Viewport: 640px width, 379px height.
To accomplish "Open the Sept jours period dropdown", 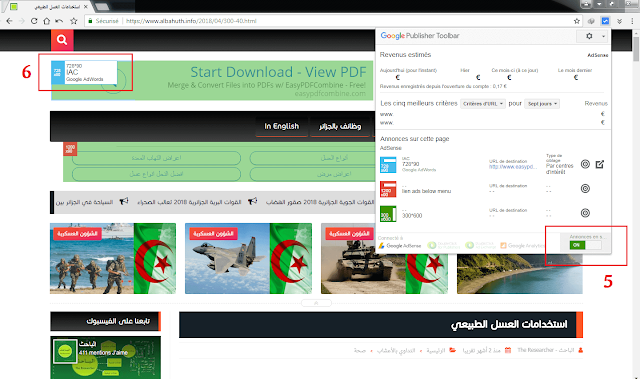I will tap(542, 104).
